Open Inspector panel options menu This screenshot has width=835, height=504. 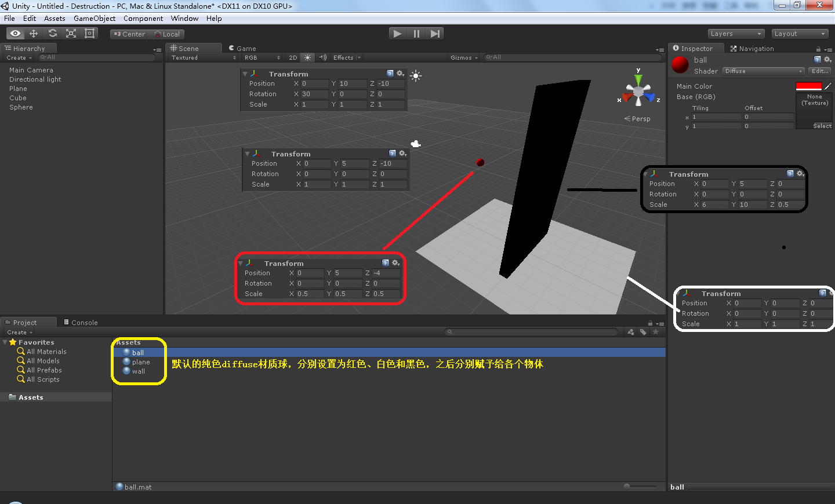(x=828, y=50)
